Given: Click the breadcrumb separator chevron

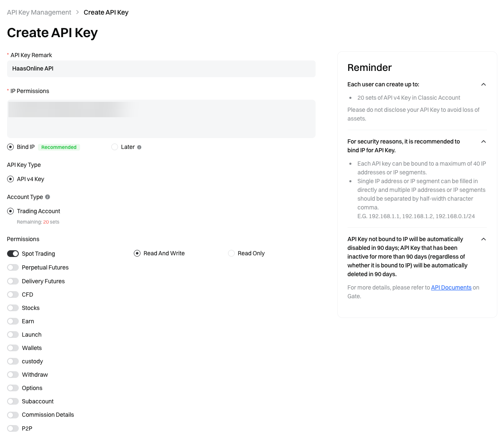Looking at the screenshot, I should 78,13.
